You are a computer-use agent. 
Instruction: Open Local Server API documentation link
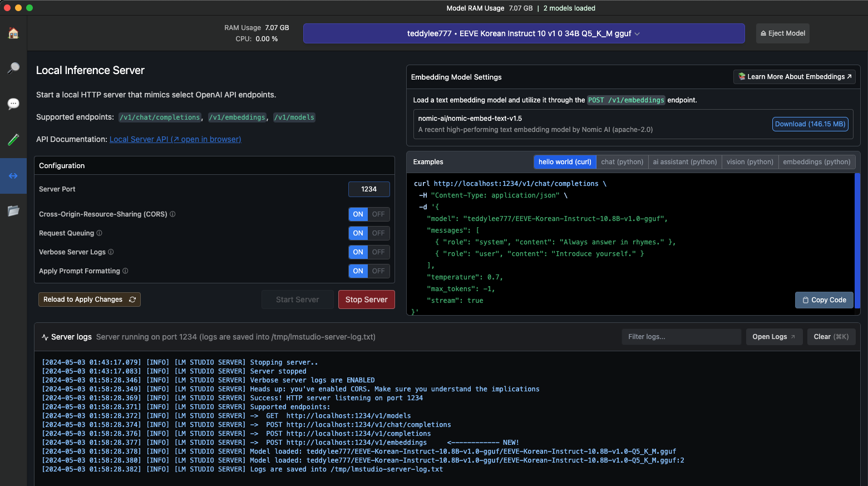click(x=175, y=139)
